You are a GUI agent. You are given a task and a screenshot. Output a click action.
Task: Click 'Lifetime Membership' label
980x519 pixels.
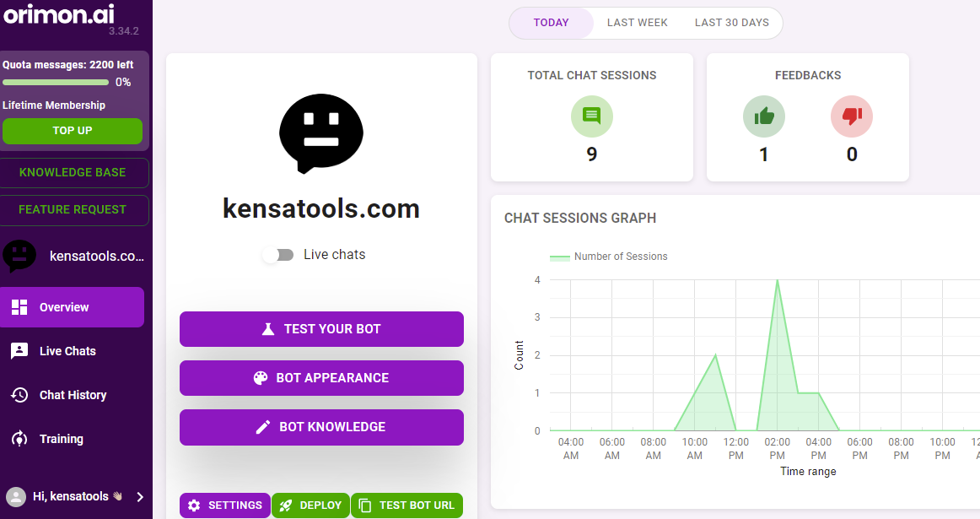point(54,105)
